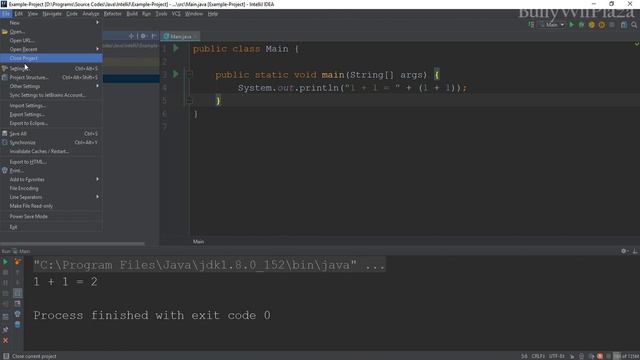Expand the Open Recent submenu
This screenshot has width=640, height=360.
(x=51, y=49)
